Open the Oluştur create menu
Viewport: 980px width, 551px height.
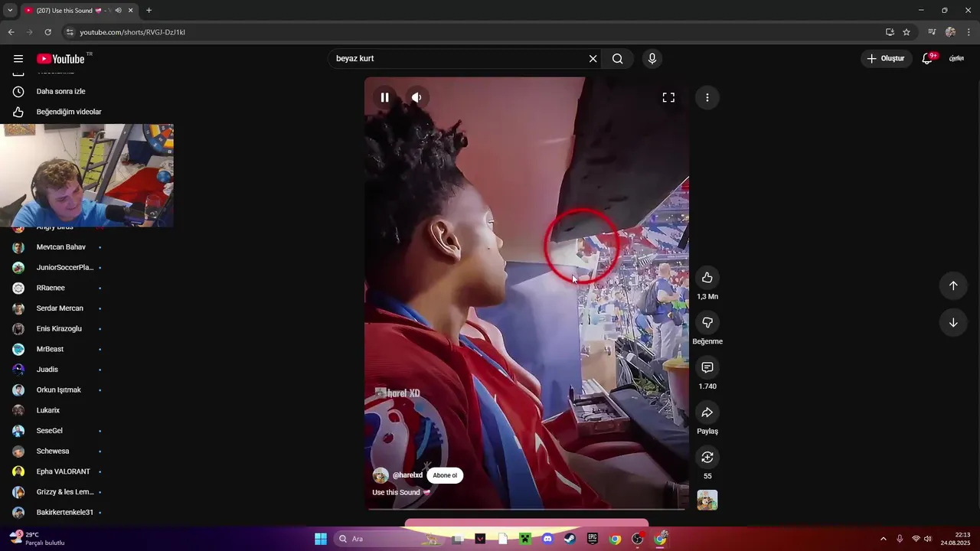click(x=886, y=59)
